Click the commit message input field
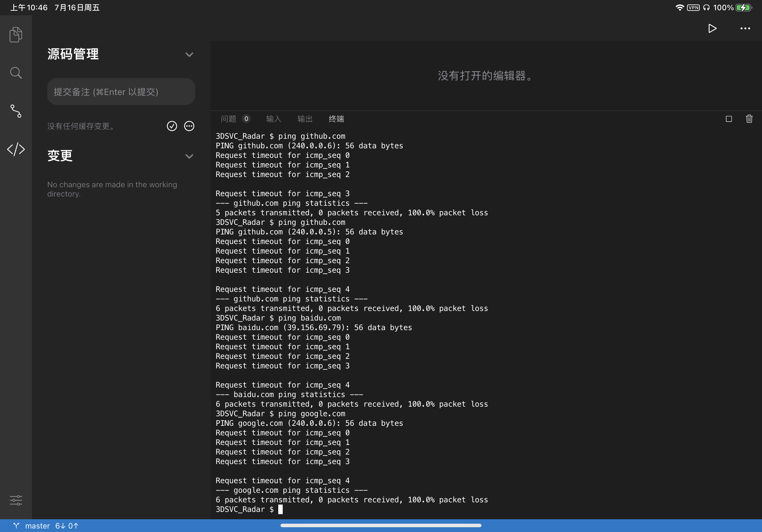This screenshot has height=532, width=762. (121, 92)
